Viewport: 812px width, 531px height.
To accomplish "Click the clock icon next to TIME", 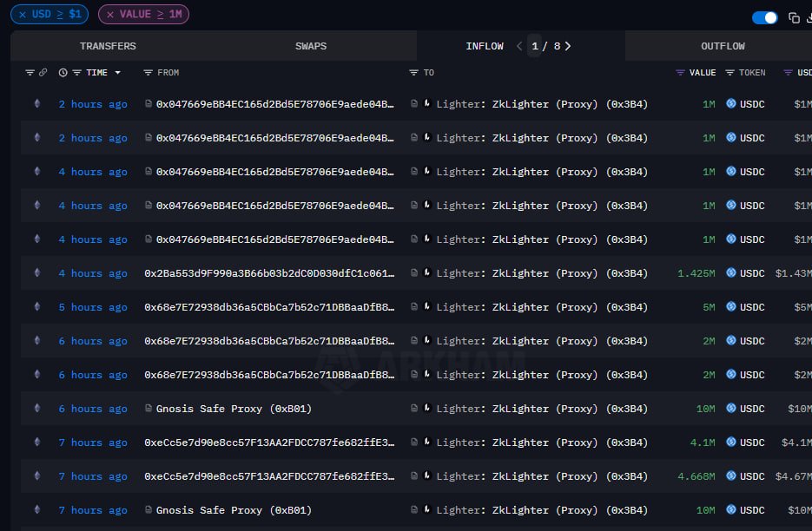I will (x=63, y=73).
